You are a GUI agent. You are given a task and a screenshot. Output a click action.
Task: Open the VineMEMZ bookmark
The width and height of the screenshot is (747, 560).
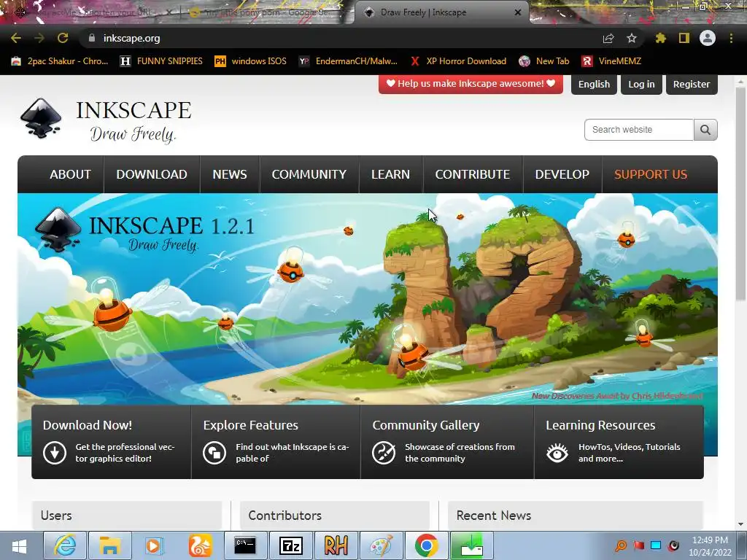click(611, 61)
